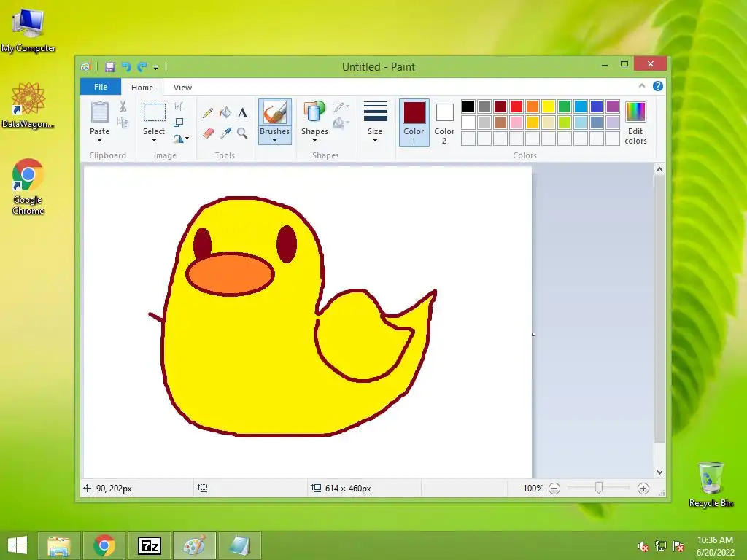Click the Cut scissors icon
The height and width of the screenshot is (560, 747).
[123, 106]
